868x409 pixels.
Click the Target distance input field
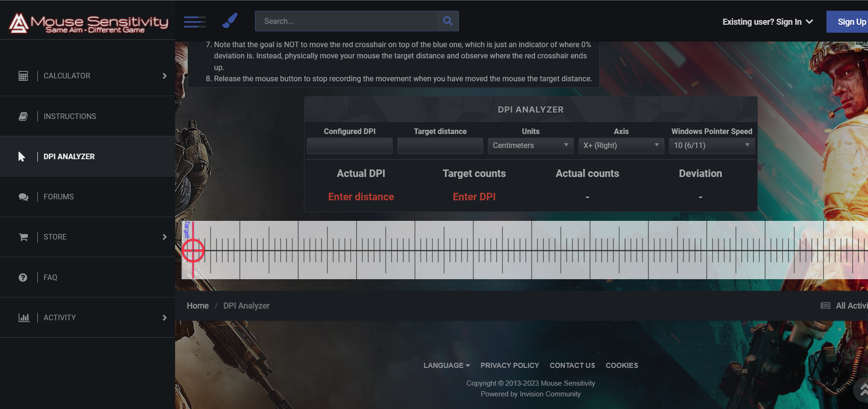[x=440, y=146]
